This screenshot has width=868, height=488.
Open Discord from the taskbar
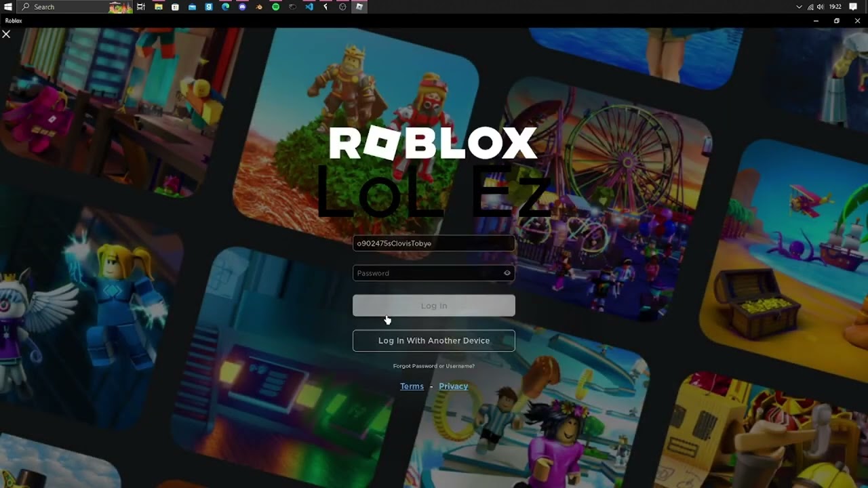pyautogui.click(x=242, y=7)
